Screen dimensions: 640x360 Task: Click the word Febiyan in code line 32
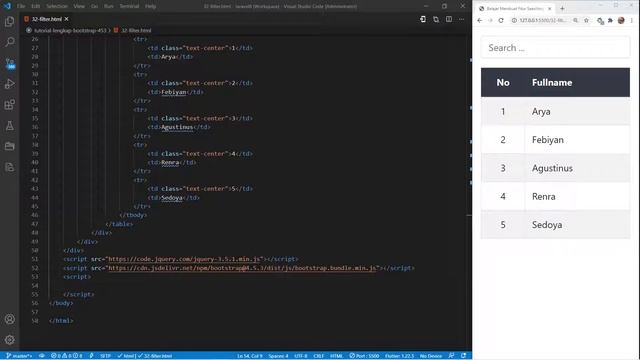click(x=174, y=92)
